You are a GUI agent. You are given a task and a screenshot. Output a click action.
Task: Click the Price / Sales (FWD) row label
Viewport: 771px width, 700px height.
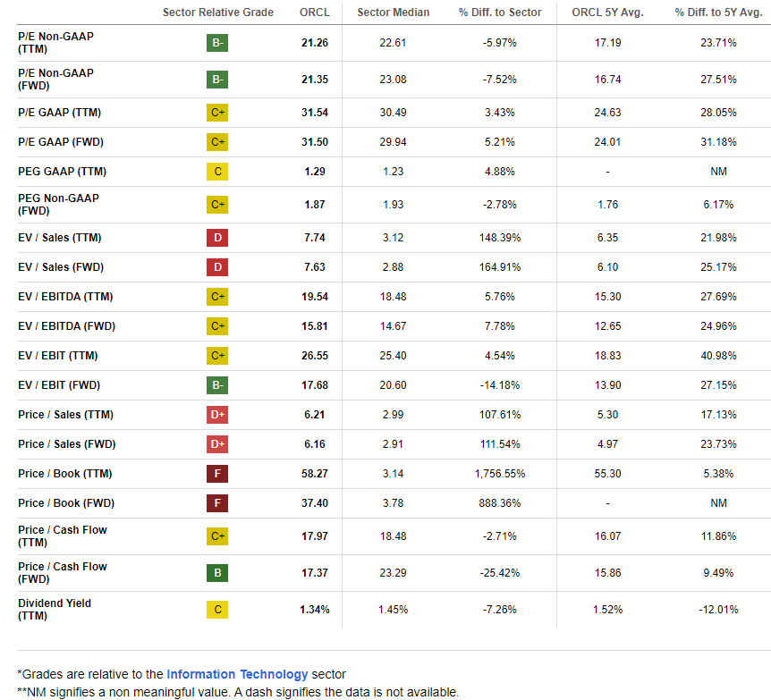67,444
